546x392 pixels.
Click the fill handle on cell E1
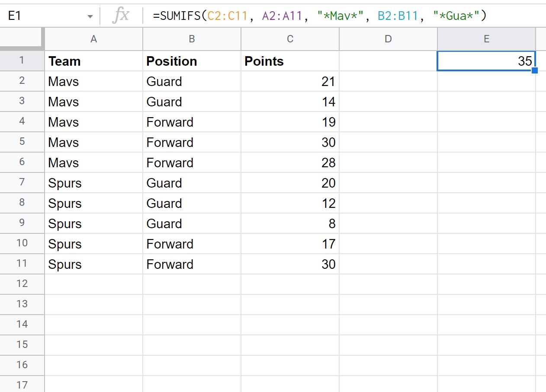click(535, 70)
